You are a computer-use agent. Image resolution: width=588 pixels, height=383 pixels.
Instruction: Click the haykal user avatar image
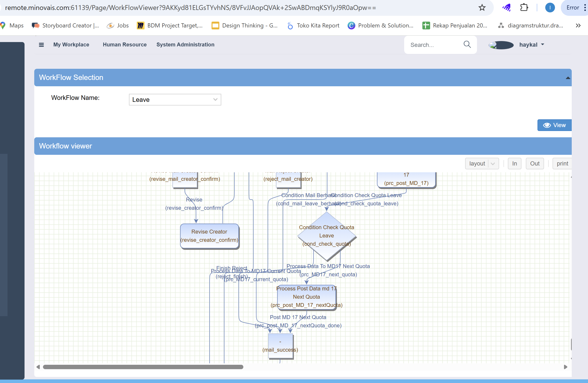pyautogui.click(x=501, y=45)
